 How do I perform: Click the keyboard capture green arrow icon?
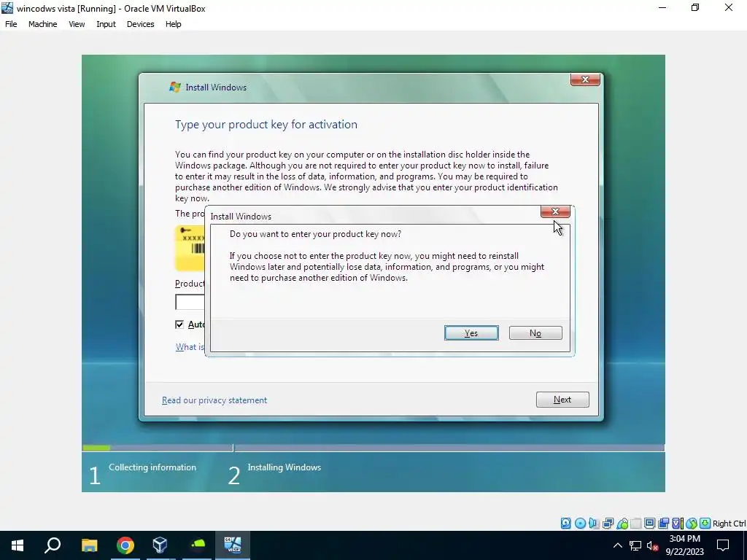pyautogui.click(x=705, y=524)
